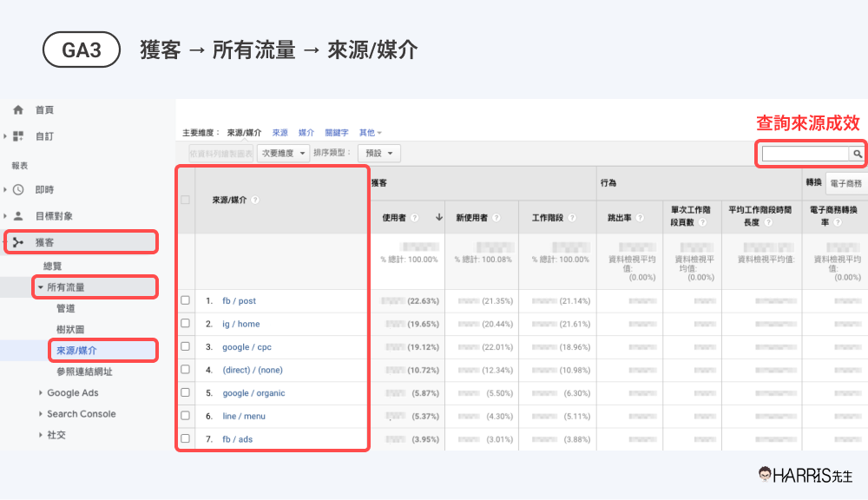Check the box for line / menu row
This screenshot has width=868, height=500.
186,416
